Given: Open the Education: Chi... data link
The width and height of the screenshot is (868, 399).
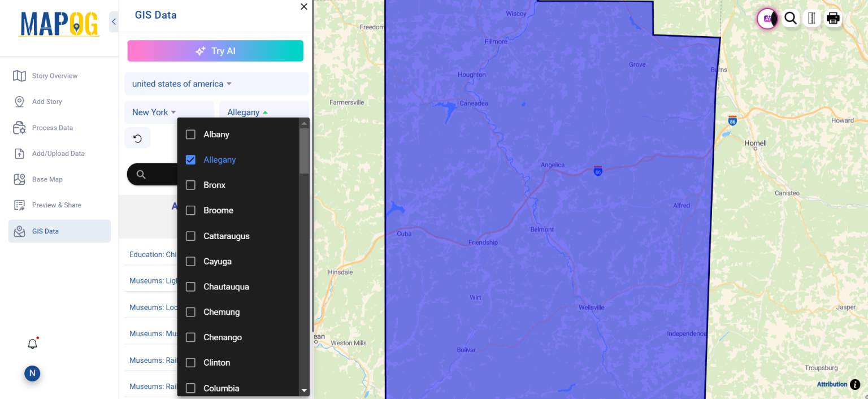Looking at the screenshot, I should [153, 254].
